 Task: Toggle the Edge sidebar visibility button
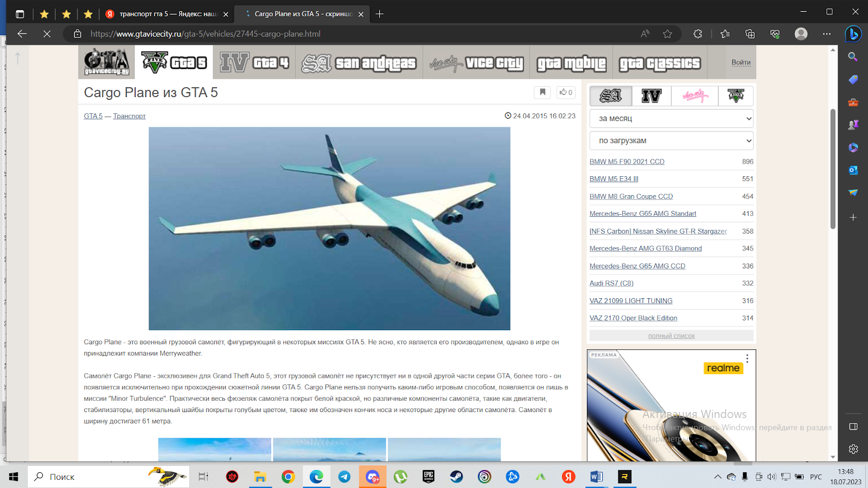coord(853,427)
